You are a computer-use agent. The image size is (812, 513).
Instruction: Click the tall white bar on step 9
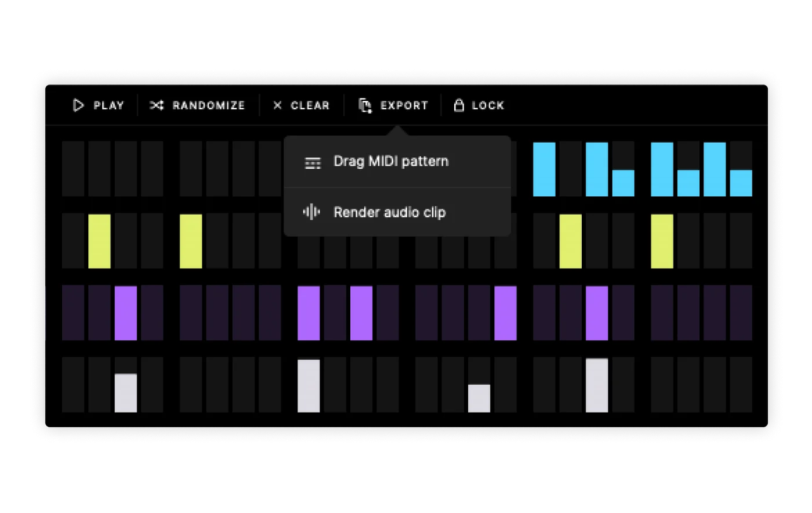click(309, 386)
